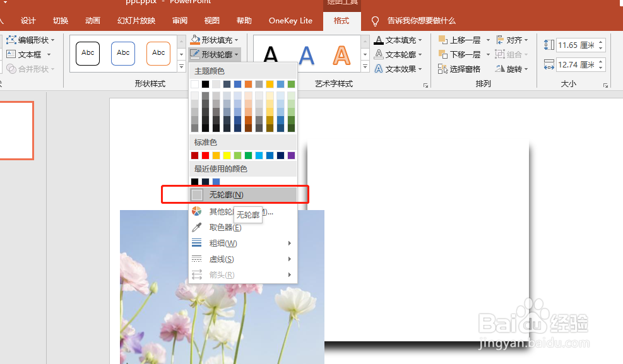623x364 pixels.
Task: Pick green theme color swatch
Action: pos(291,84)
